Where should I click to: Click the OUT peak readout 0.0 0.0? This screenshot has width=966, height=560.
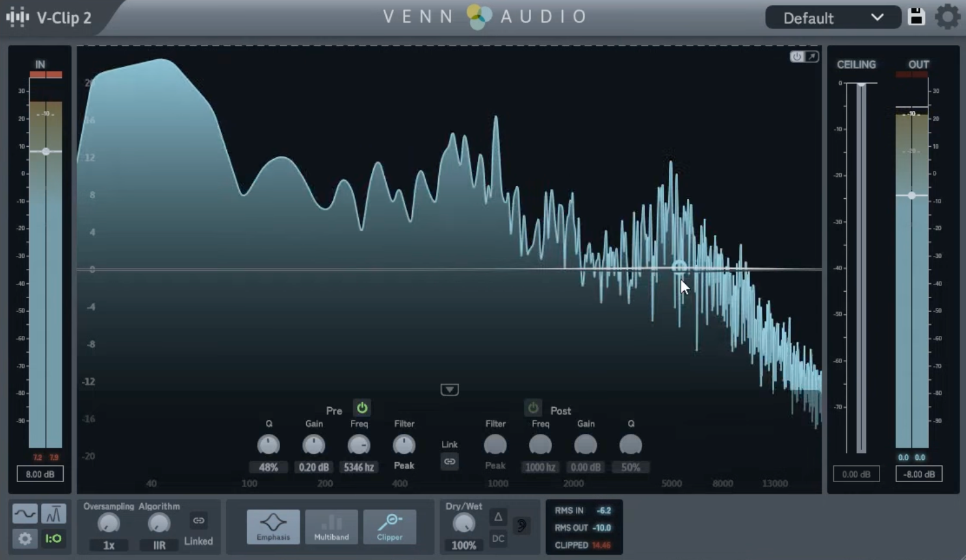coord(911,457)
